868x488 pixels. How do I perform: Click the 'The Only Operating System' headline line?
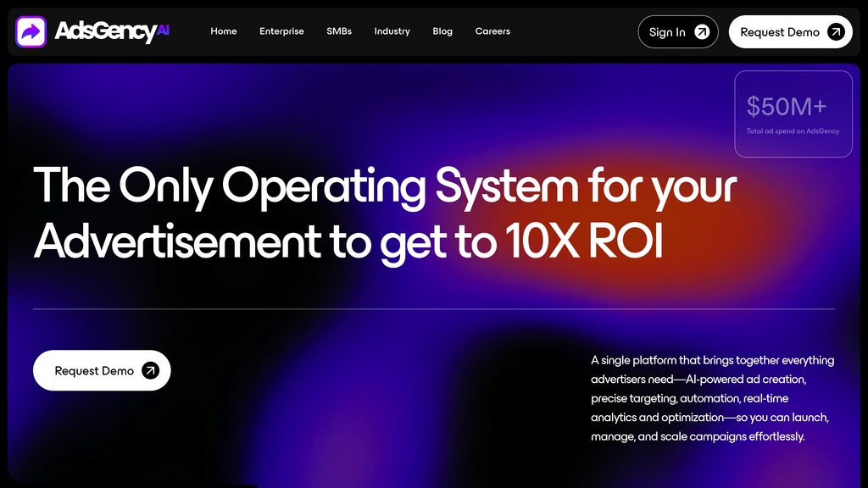coord(385,186)
